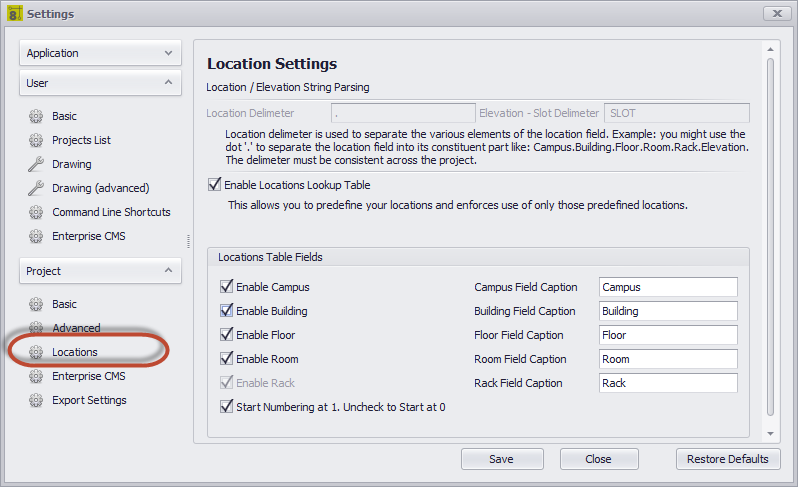Collapse the User section chevron
Screen dimensions: 798x487
[168, 82]
